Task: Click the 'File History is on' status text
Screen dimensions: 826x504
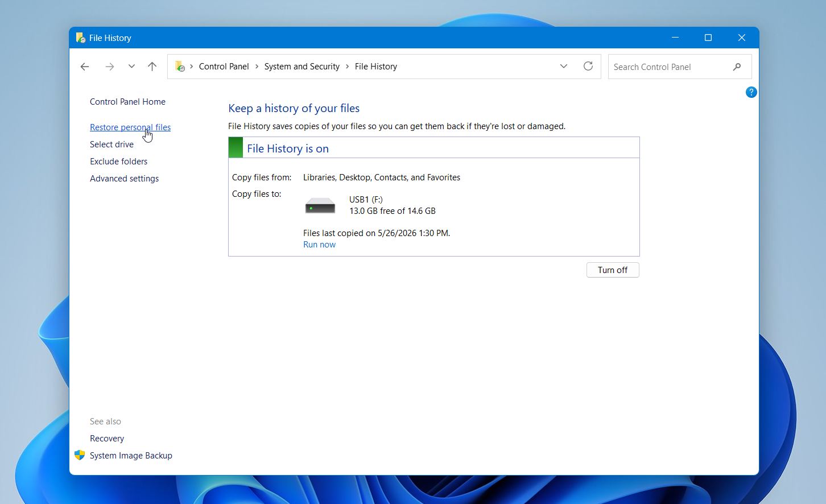Action: tap(288, 148)
